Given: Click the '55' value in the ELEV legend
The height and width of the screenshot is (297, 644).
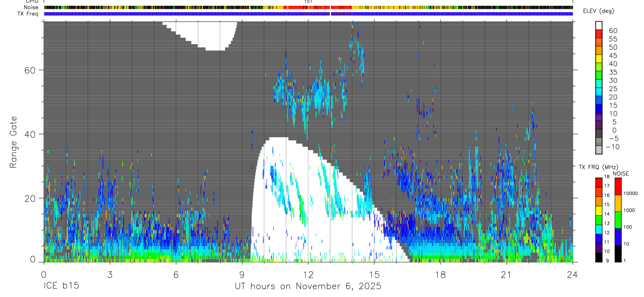Looking at the screenshot, I should [x=613, y=39].
